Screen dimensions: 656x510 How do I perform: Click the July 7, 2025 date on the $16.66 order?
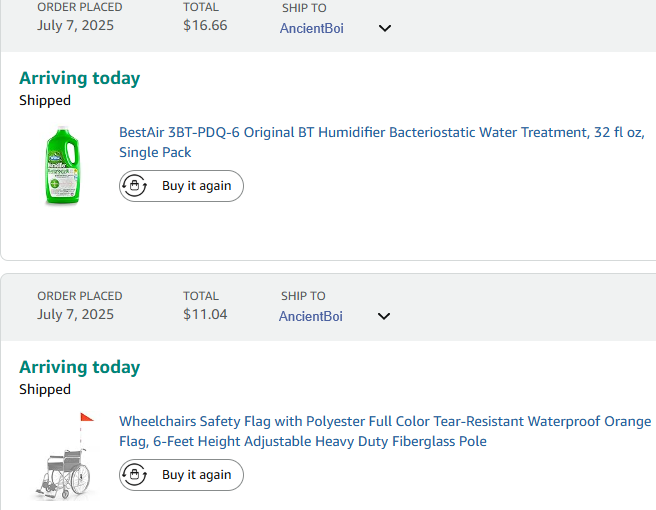click(x=75, y=26)
